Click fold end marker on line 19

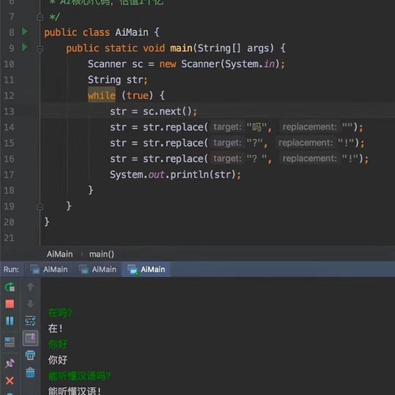coord(40,207)
